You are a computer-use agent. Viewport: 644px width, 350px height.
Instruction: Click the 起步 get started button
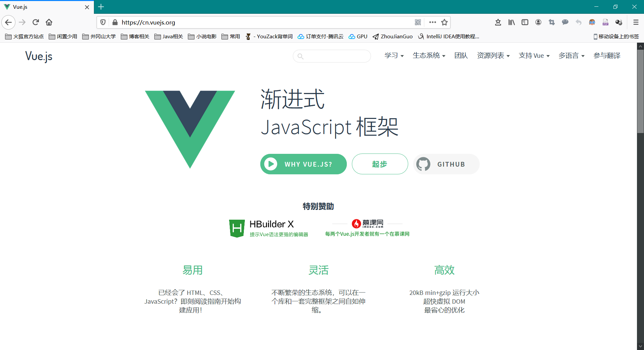pyautogui.click(x=380, y=164)
